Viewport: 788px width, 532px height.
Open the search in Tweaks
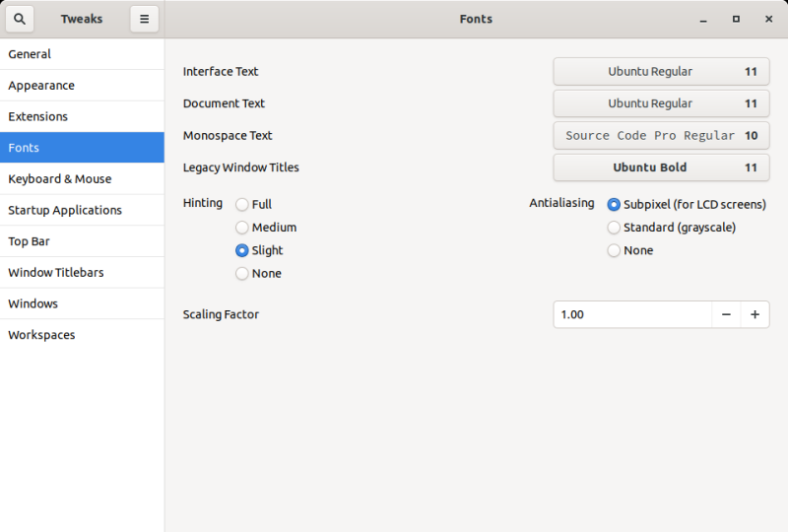(20, 19)
